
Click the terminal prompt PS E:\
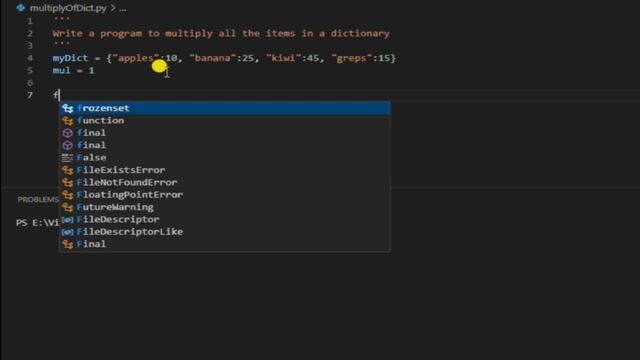click(x=38, y=223)
